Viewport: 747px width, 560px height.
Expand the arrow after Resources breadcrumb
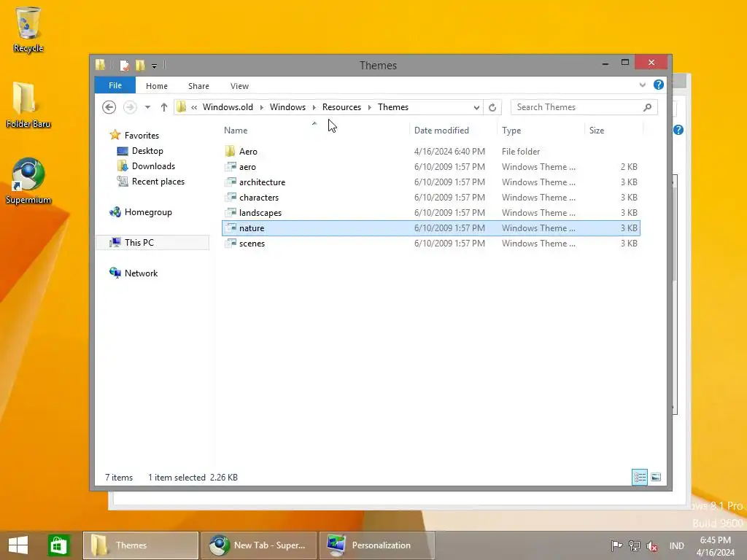(370, 107)
